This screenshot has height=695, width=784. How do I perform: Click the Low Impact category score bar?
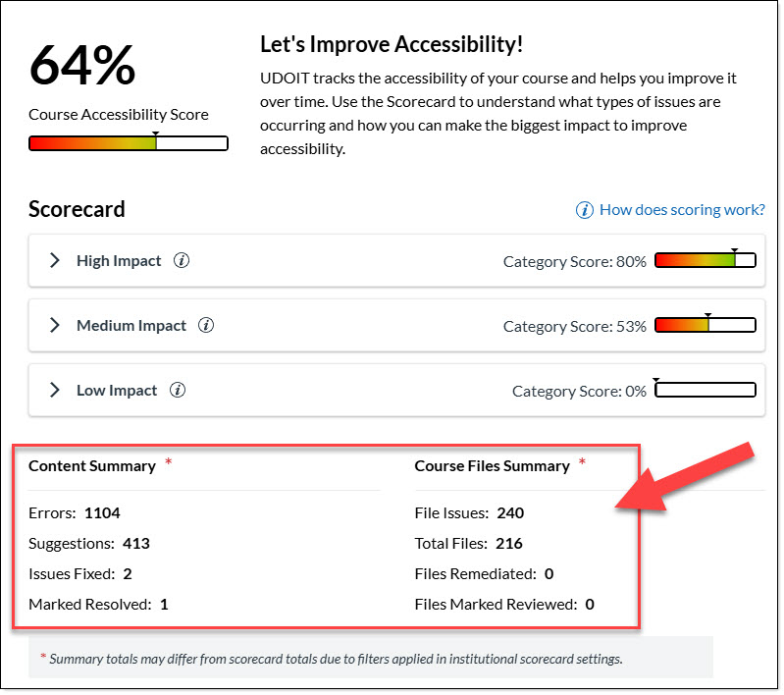705,391
